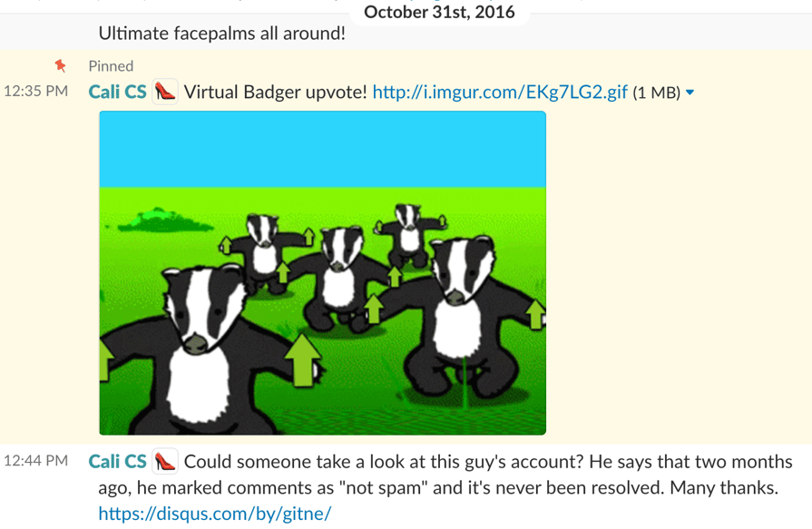
Task: Click the largest green upvote arrow in the GIF
Action: point(302,360)
